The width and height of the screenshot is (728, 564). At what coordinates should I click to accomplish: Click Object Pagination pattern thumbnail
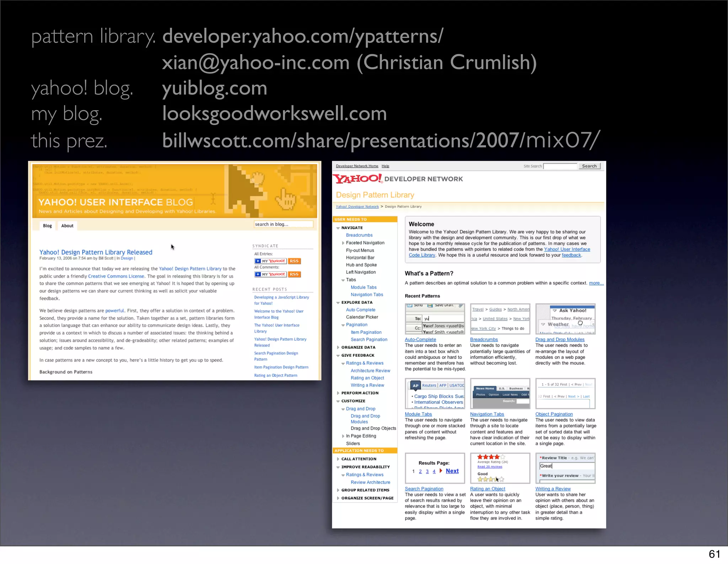(x=566, y=393)
